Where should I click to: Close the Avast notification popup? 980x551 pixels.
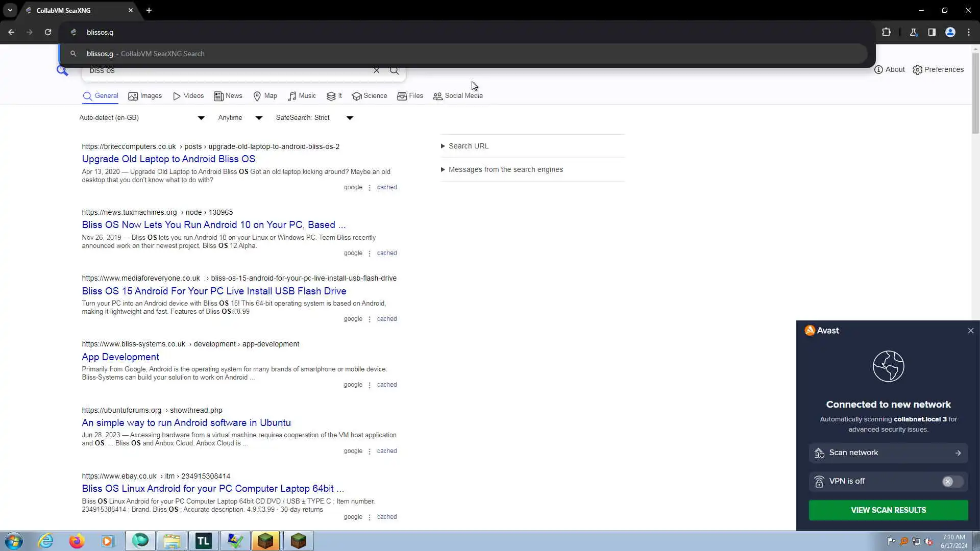coord(970,331)
